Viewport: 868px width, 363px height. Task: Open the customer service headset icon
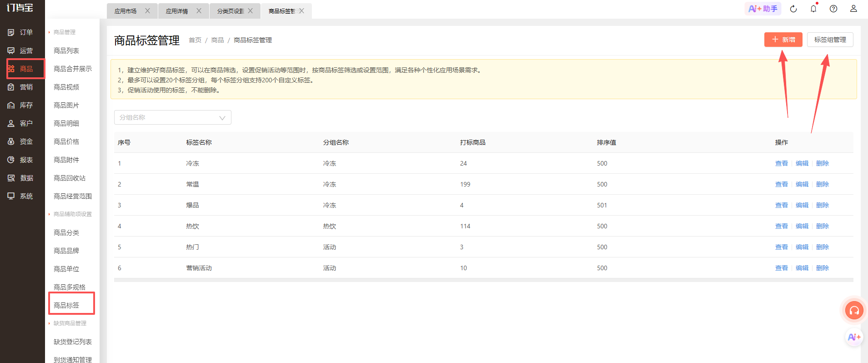(854, 311)
